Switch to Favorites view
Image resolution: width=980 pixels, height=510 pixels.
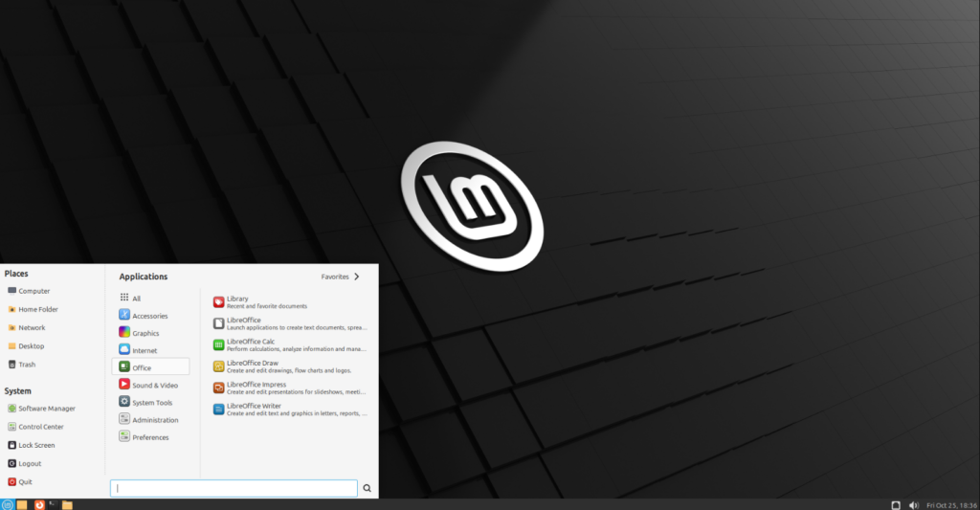point(340,277)
